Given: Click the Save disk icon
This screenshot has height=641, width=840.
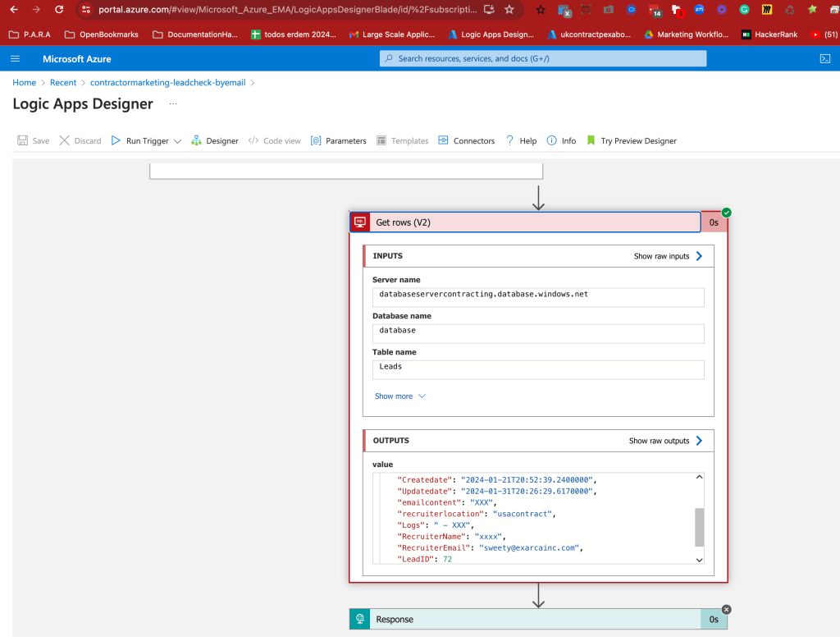Looking at the screenshot, I should [x=22, y=140].
